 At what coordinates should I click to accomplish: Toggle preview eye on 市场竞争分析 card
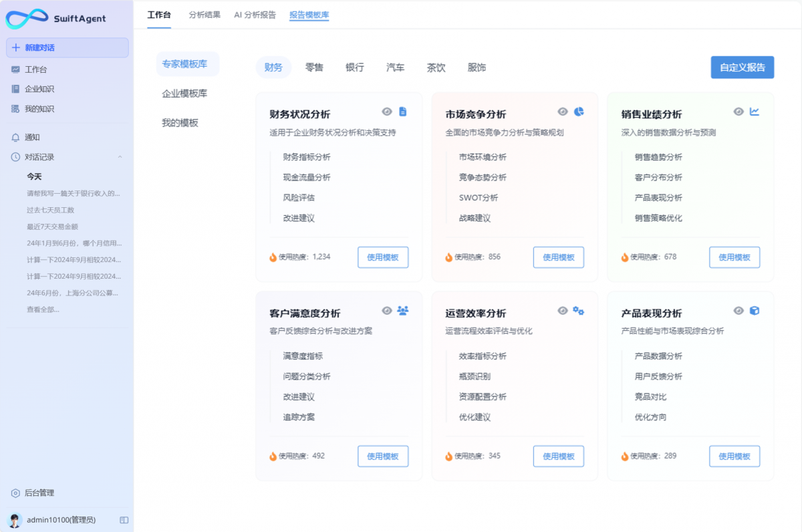tap(563, 112)
